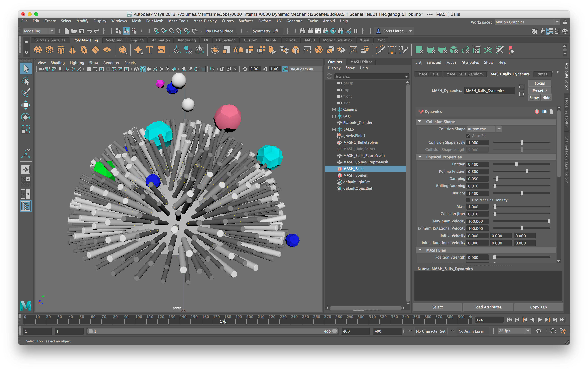Activate the Paint Selection tool
This screenshot has height=371, width=588.
26,93
